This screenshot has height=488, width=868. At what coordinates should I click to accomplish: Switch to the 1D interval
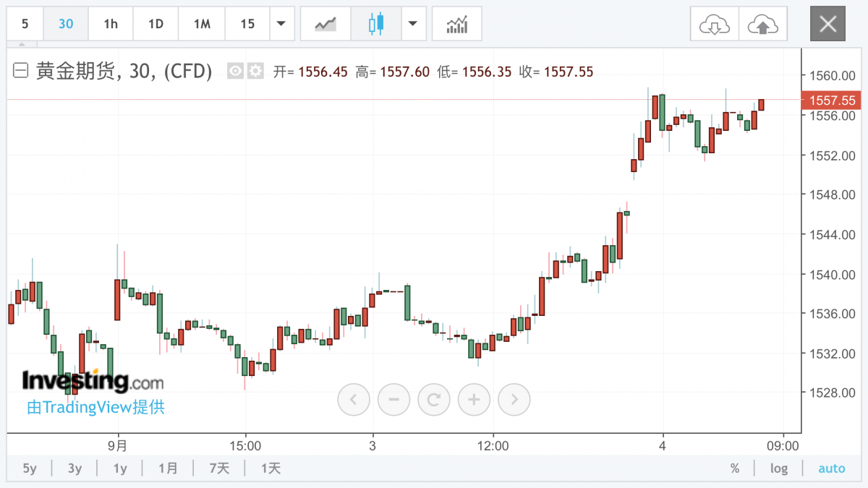point(156,24)
